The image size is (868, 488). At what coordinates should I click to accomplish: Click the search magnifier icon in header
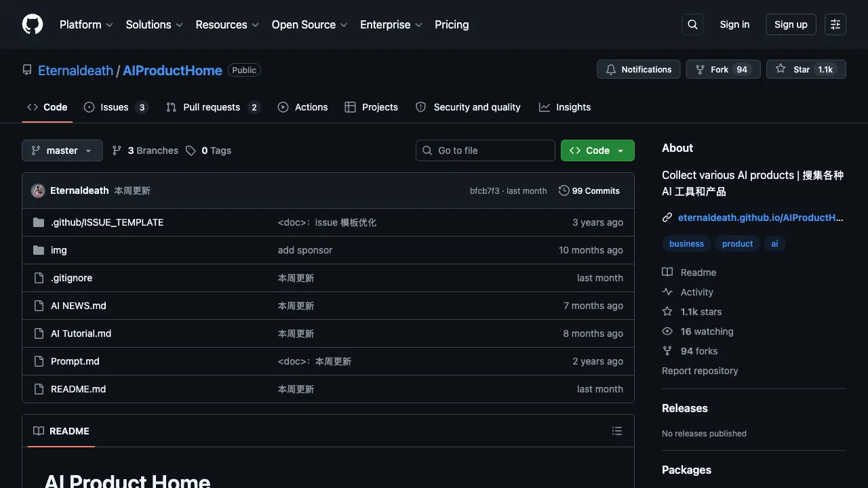(x=692, y=24)
